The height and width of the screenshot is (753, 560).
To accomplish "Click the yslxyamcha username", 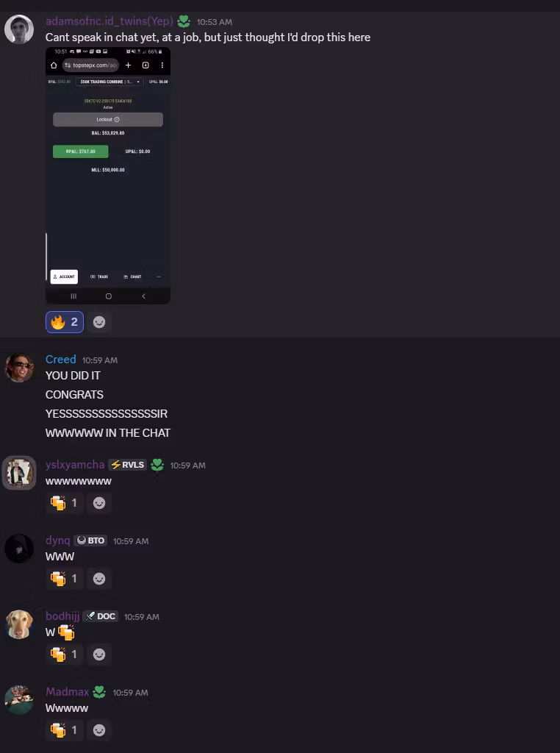I will [x=75, y=465].
